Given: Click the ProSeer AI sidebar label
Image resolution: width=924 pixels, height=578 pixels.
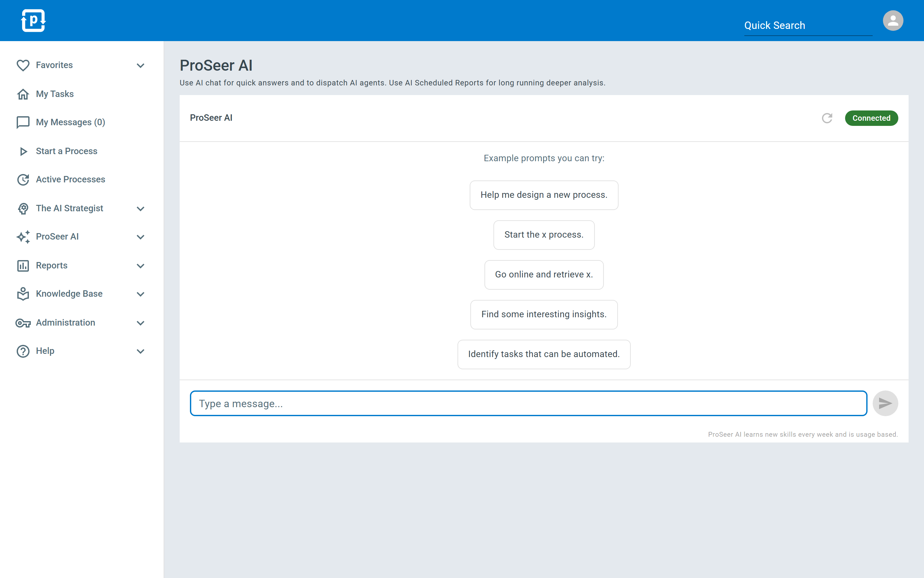Looking at the screenshot, I should click(x=57, y=237).
